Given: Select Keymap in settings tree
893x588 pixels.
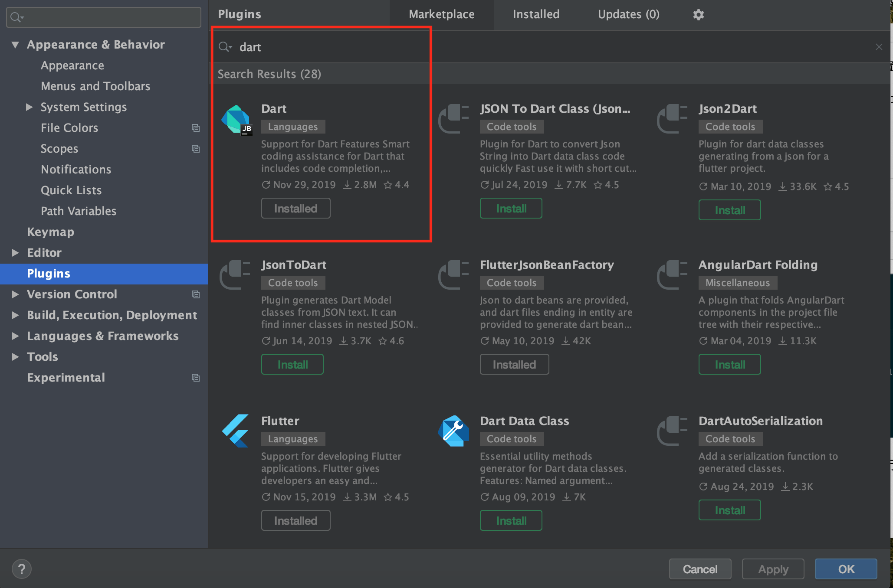Looking at the screenshot, I should click(x=50, y=232).
